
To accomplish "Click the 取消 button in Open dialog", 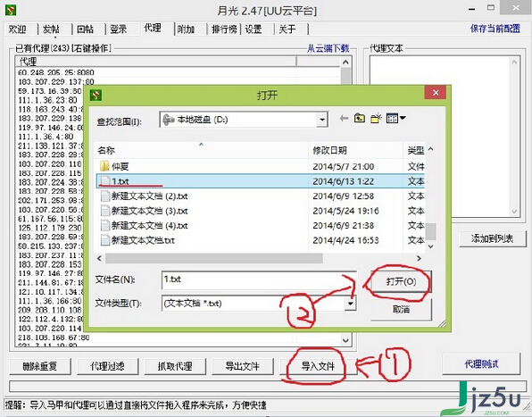I will [x=401, y=309].
